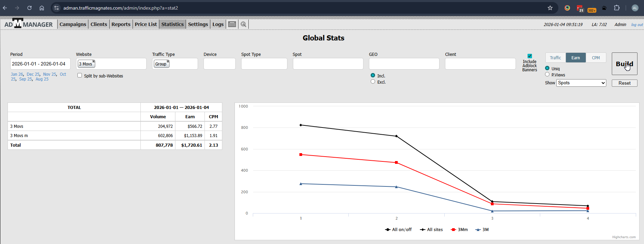Click the Reset button
The width and height of the screenshot is (644, 244).
tap(624, 83)
